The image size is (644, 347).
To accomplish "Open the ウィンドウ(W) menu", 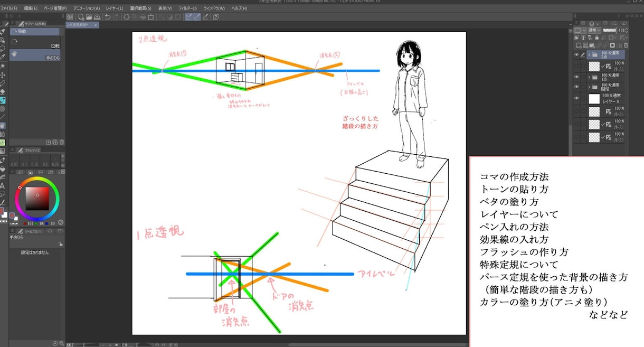I will pyautogui.click(x=214, y=8).
